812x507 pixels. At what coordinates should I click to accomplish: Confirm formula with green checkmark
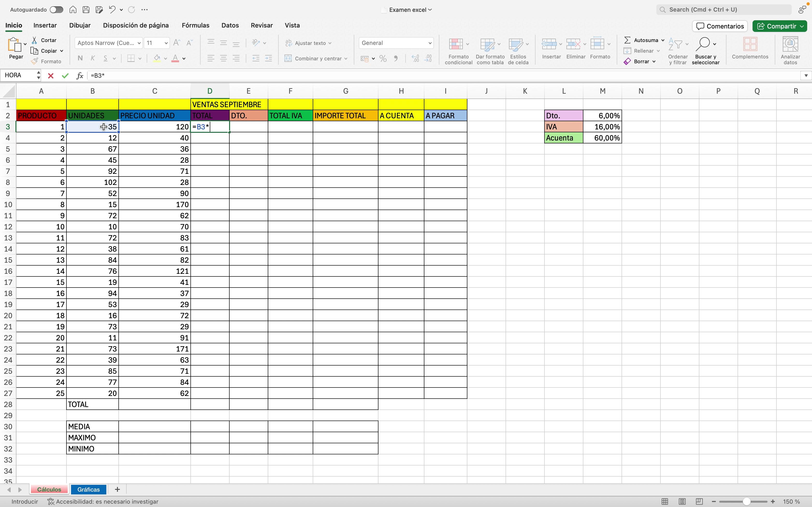point(65,76)
